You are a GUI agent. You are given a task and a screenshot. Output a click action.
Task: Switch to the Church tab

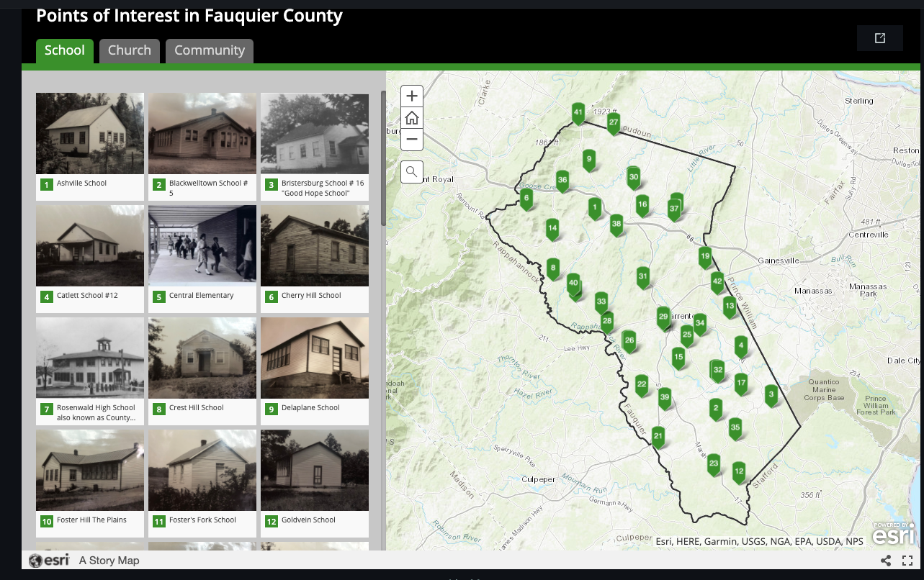pos(129,50)
